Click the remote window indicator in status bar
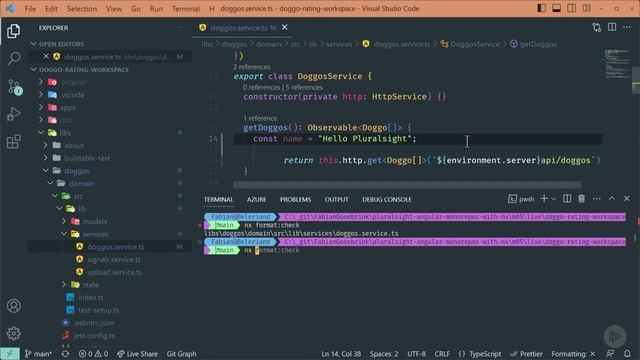 click(9, 354)
